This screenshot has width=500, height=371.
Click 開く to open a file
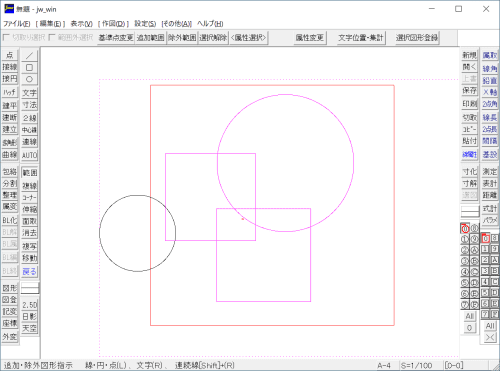point(469,67)
